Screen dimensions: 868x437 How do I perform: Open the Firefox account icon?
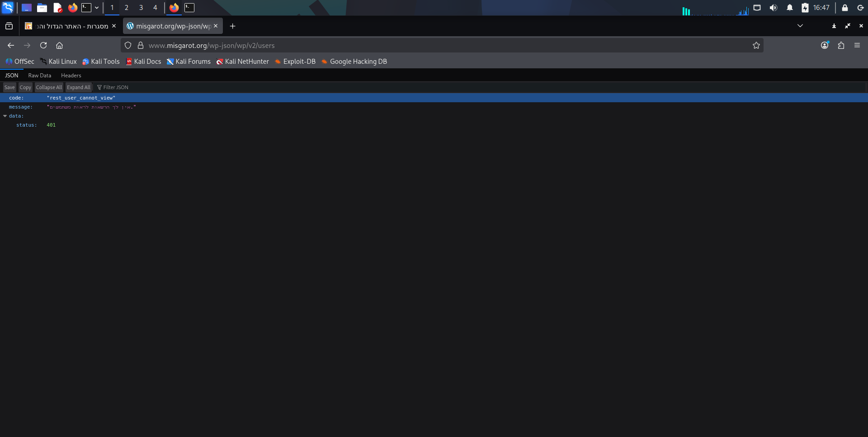[825, 45]
